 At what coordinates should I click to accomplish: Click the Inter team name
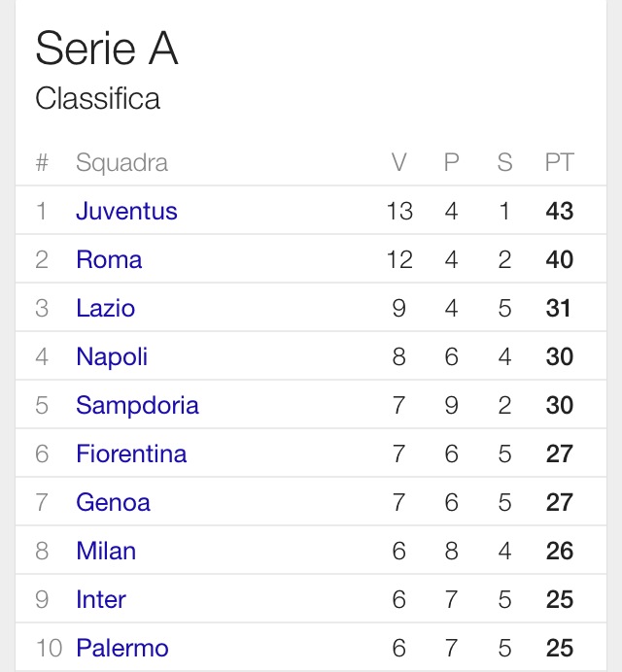click(x=101, y=599)
